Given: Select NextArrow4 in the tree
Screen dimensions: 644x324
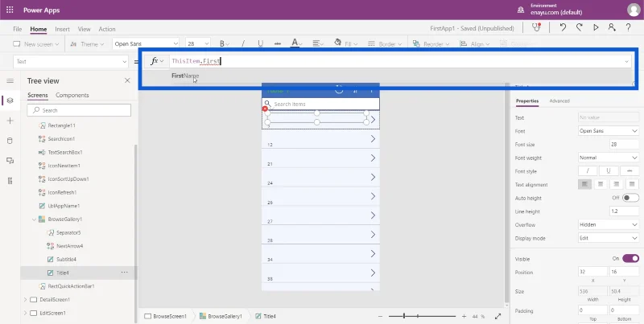Looking at the screenshot, I should point(69,246).
